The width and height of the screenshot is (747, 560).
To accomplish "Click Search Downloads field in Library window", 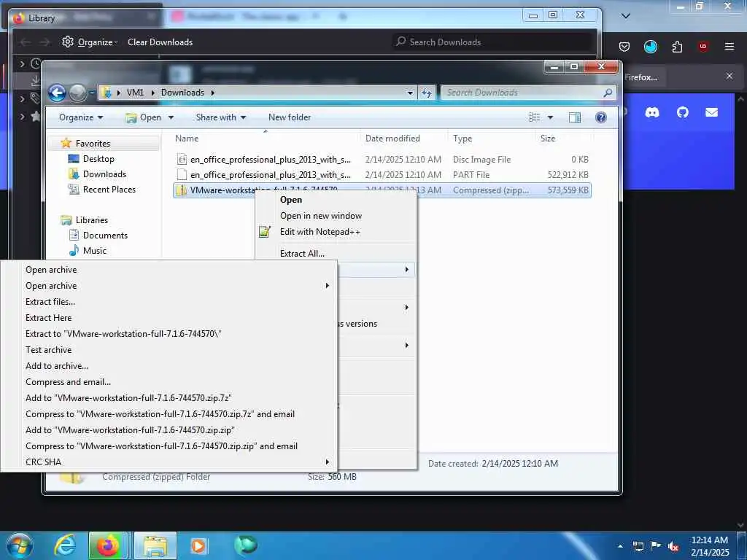I will 494,42.
